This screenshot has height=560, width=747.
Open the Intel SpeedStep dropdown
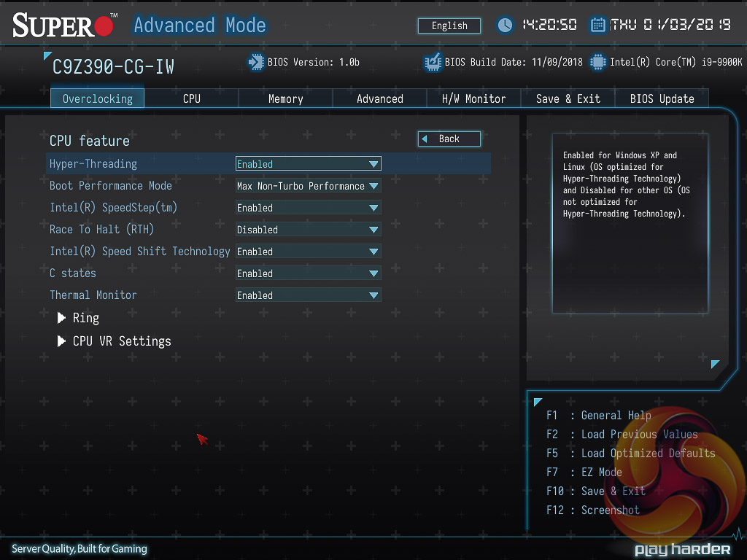(x=308, y=208)
